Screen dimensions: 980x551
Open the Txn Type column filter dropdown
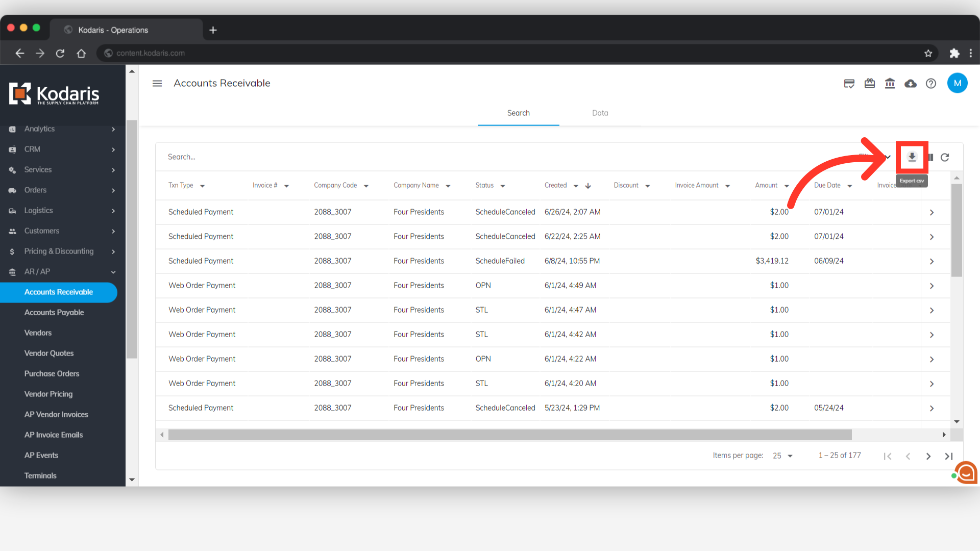tap(203, 186)
